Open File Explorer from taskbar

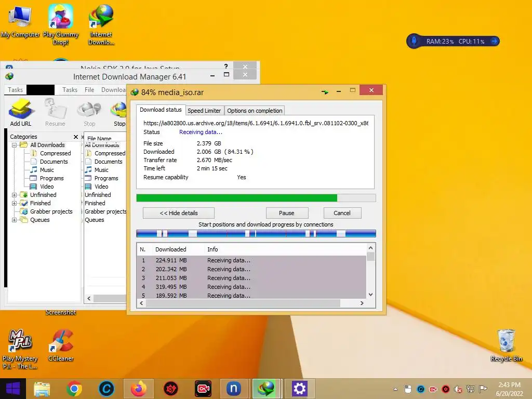tap(42, 389)
